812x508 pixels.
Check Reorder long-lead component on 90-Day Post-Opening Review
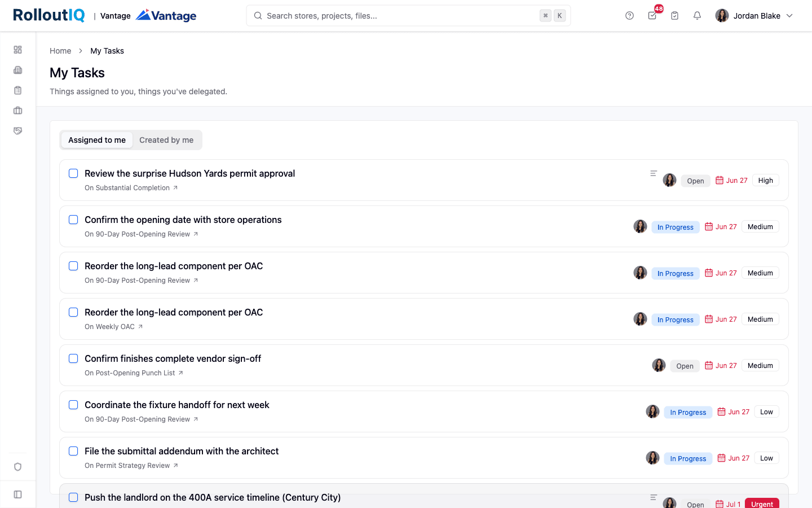73,266
